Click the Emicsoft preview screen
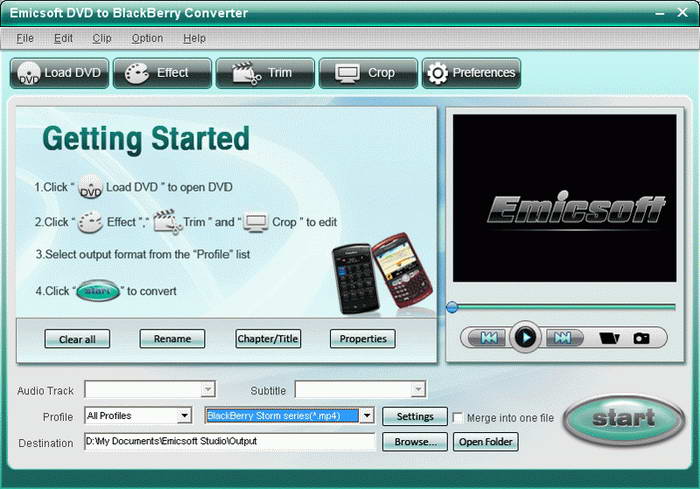 click(x=565, y=198)
